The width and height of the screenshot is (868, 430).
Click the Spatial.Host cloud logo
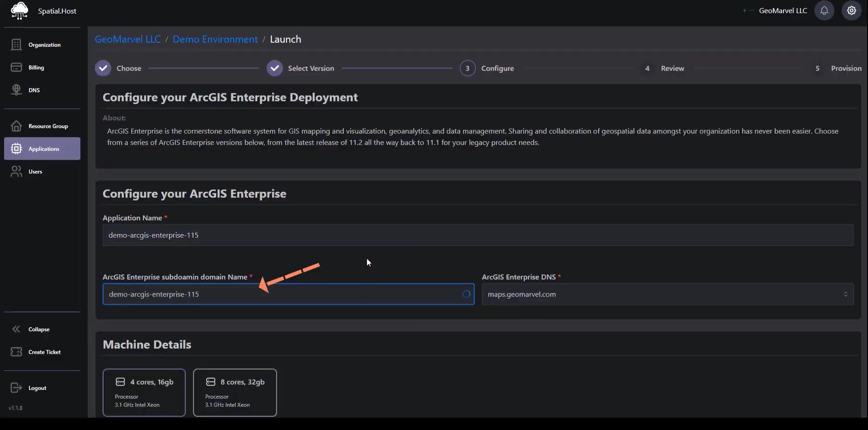[x=19, y=10]
